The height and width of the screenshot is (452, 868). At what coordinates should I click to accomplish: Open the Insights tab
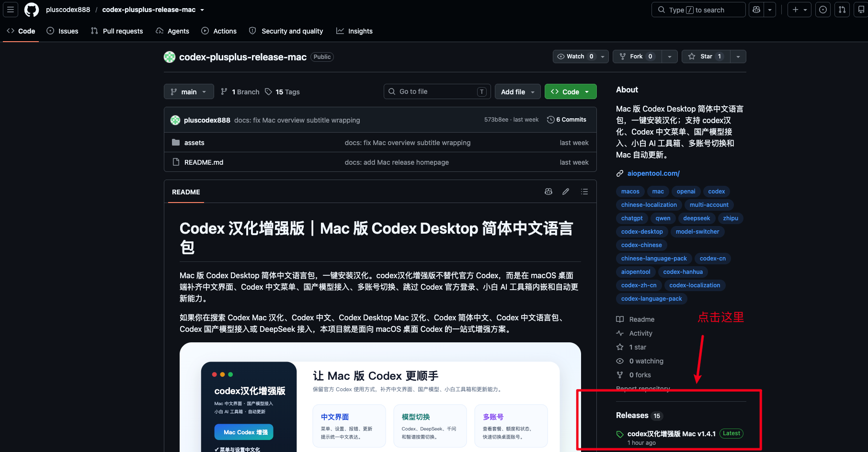point(354,31)
